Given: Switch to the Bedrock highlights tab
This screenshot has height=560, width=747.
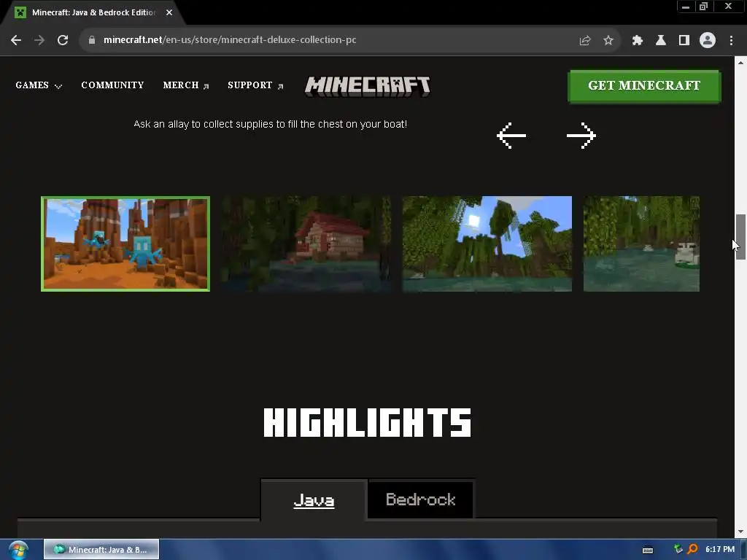Looking at the screenshot, I should click(421, 499).
